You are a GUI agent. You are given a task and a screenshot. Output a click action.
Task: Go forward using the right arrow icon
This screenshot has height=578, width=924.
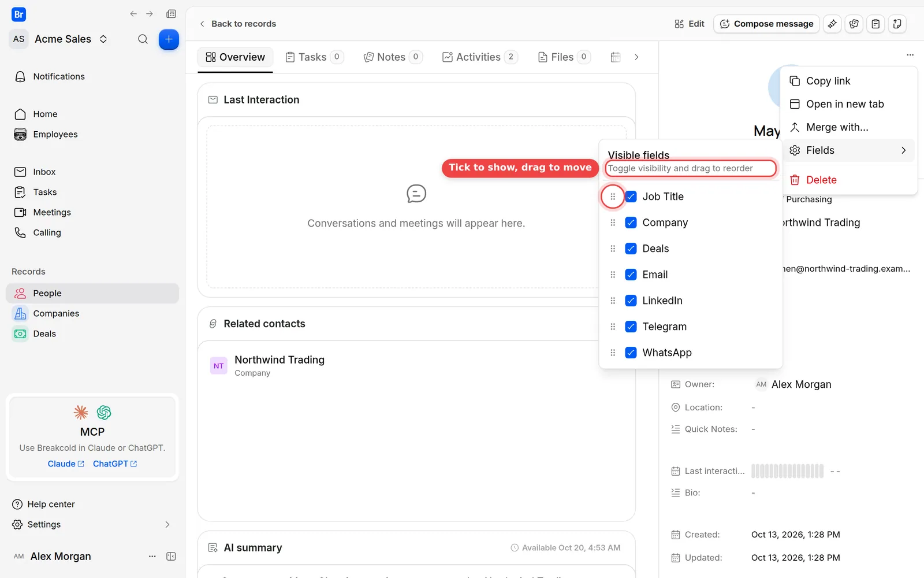pos(150,14)
